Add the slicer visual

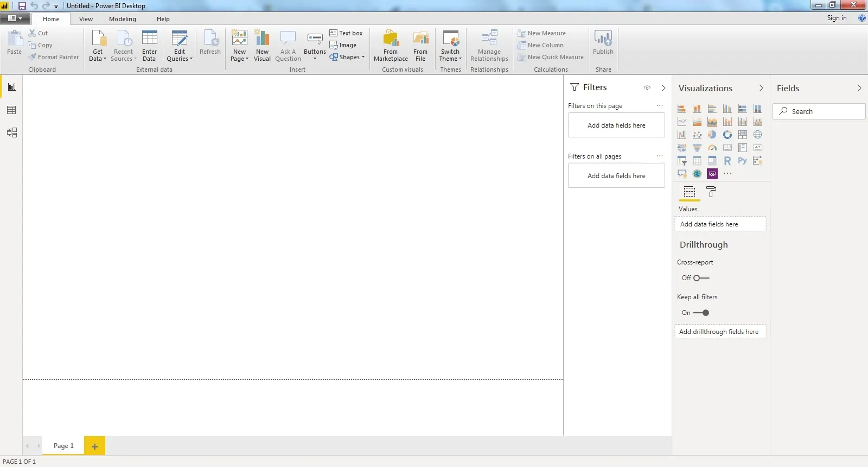tap(682, 161)
